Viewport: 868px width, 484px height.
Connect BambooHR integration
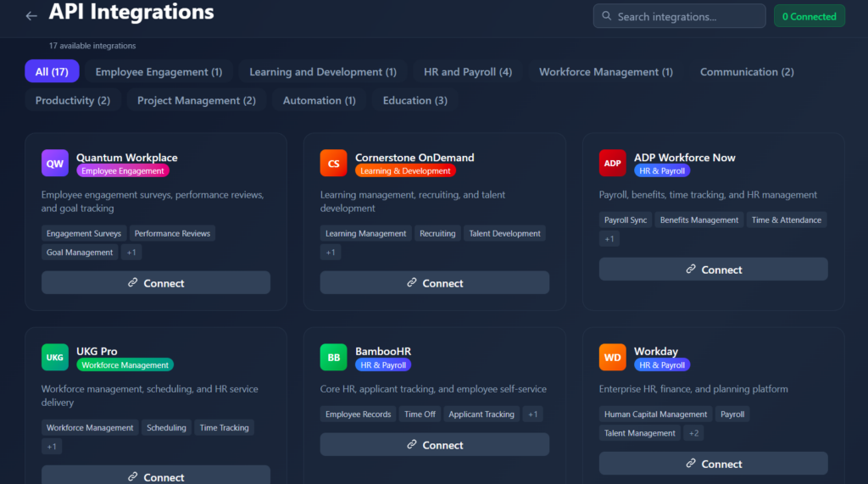[x=435, y=445]
